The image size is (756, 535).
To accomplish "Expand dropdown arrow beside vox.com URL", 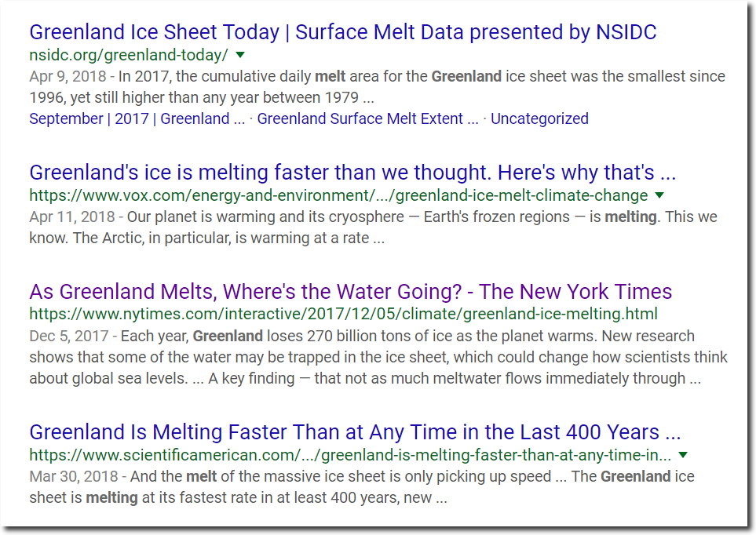I will (x=659, y=195).
